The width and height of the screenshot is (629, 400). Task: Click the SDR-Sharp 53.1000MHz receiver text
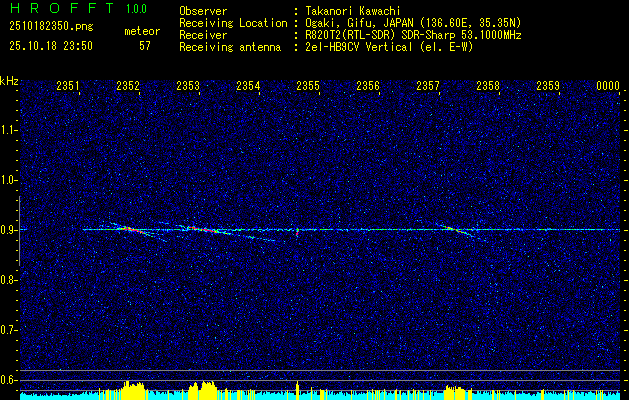[461, 35]
